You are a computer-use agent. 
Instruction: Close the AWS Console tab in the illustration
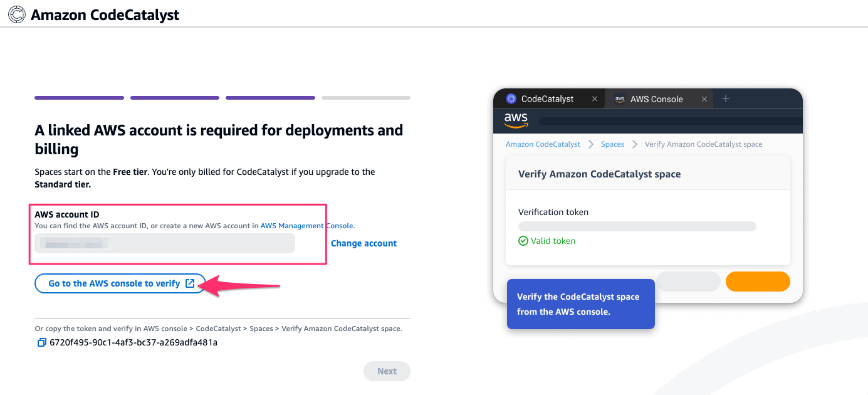tap(704, 99)
